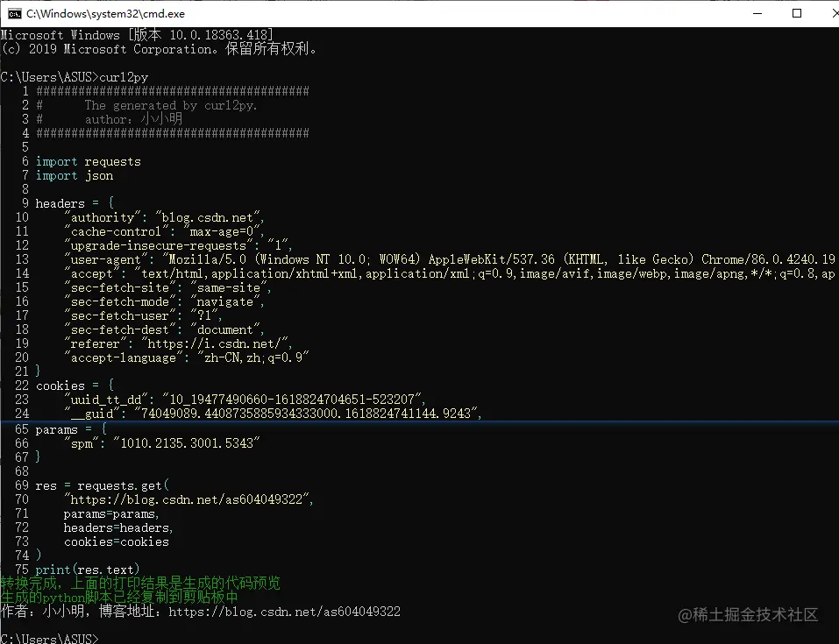Click the print(res.text) line
The width and height of the screenshot is (839, 644).
pos(88,570)
